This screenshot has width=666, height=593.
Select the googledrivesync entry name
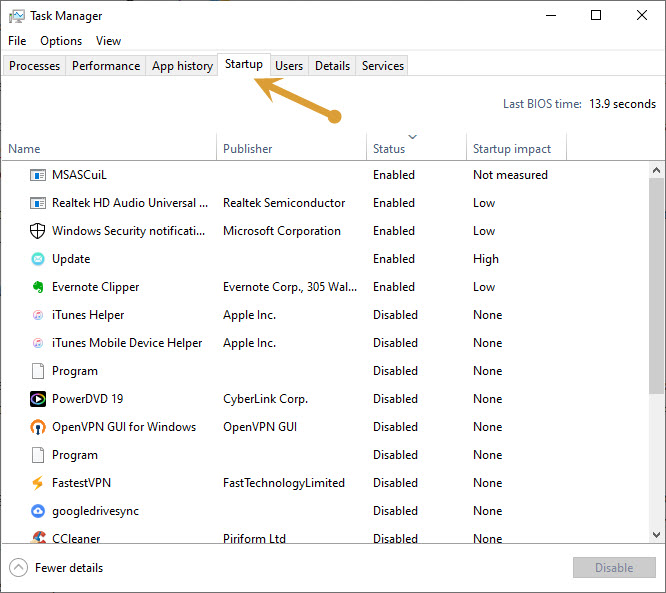(96, 511)
